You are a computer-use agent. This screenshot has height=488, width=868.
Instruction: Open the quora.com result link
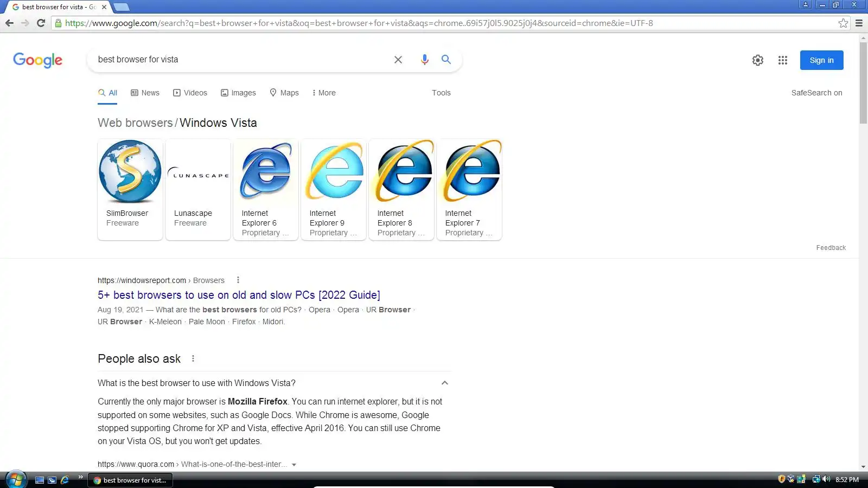(x=192, y=464)
